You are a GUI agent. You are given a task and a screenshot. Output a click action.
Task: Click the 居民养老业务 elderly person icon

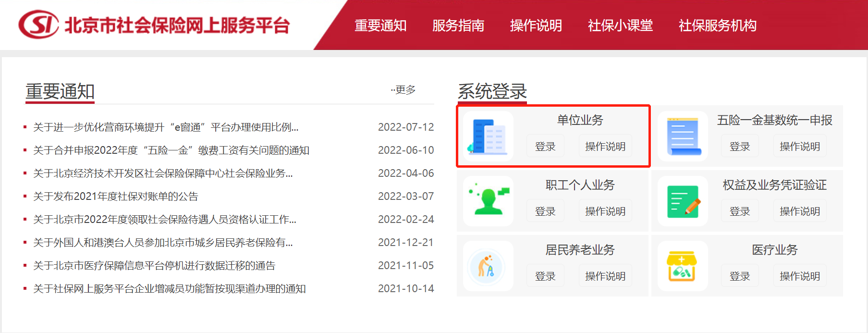pyautogui.click(x=488, y=266)
